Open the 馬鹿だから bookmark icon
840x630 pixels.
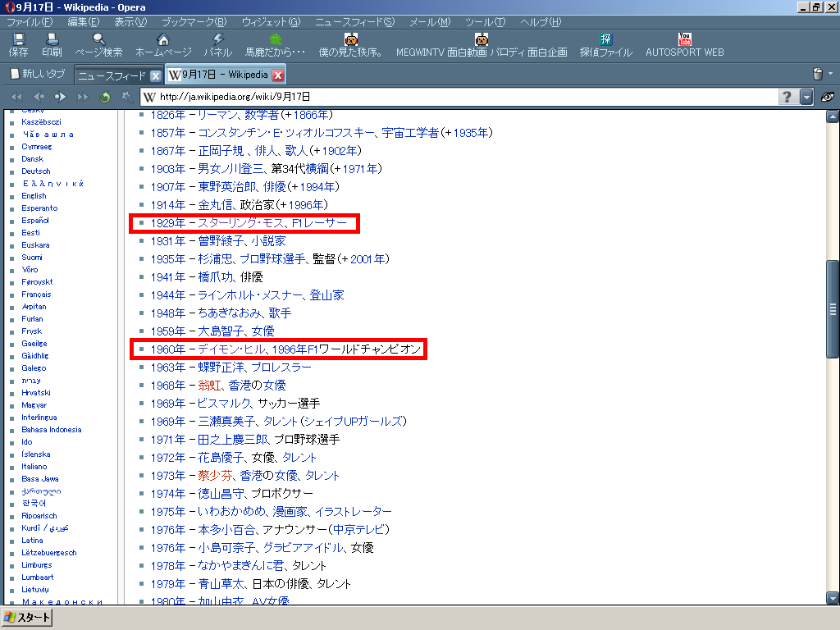pos(275,39)
